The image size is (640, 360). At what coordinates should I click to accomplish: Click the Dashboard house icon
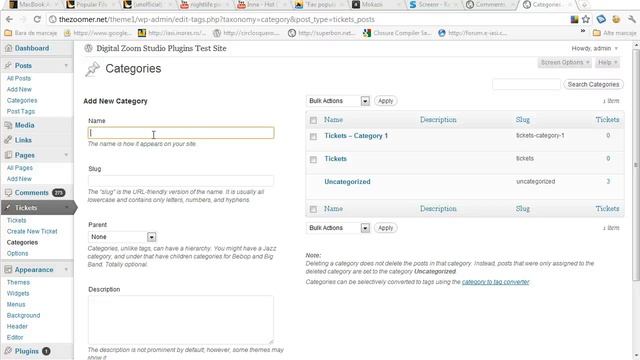[8, 48]
